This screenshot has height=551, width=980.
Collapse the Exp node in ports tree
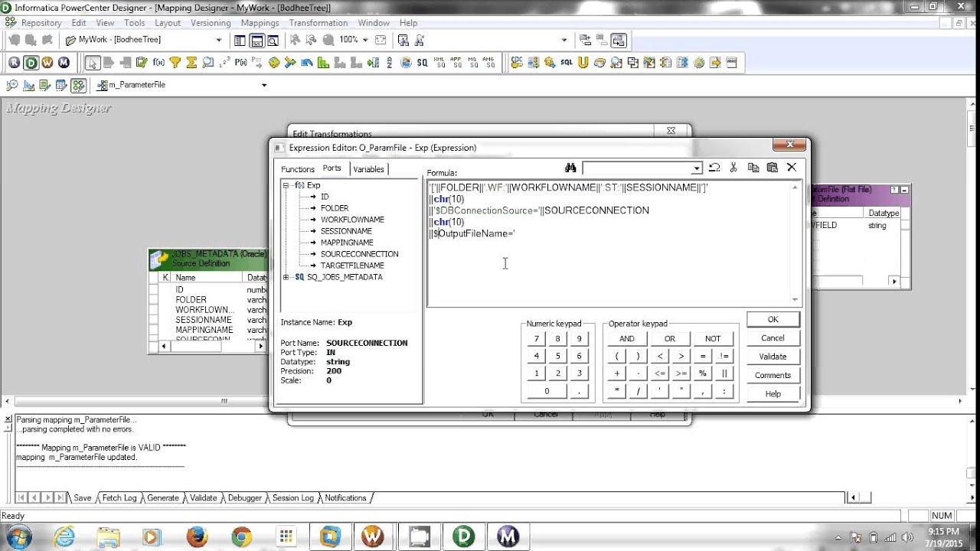coord(286,185)
